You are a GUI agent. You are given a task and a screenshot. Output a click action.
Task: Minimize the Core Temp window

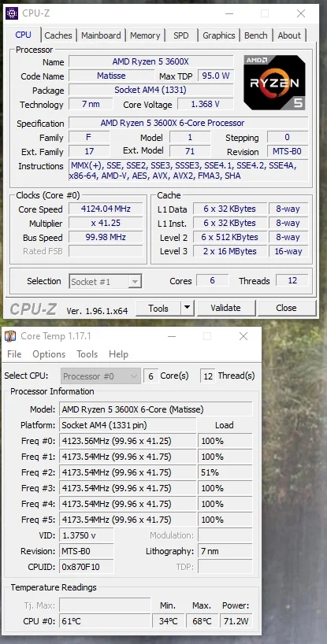coord(171,336)
